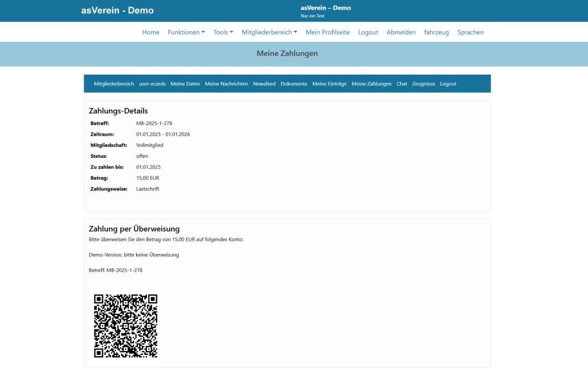Click the Meine Zahlungen page heading
This screenshot has height=370, width=588.
tap(287, 53)
